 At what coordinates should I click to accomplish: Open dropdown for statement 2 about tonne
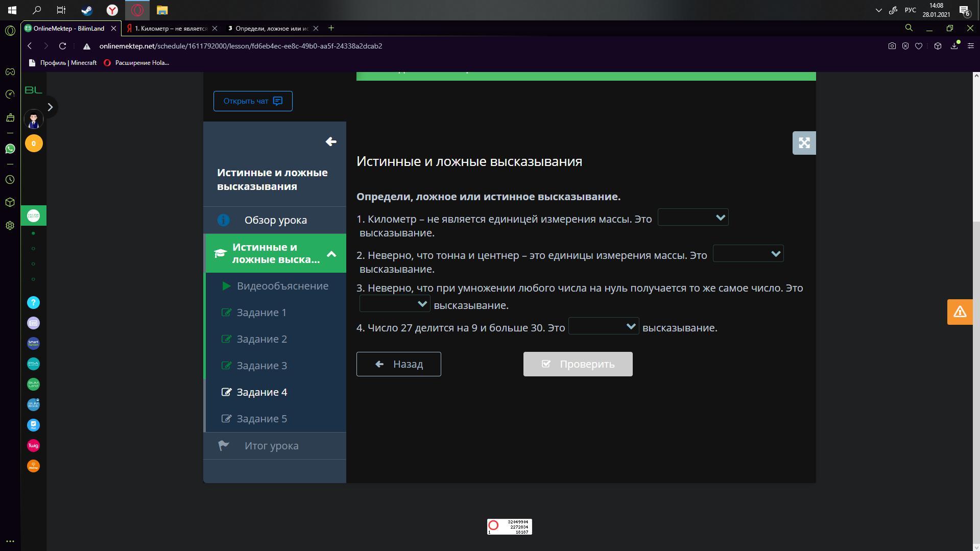click(x=748, y=254)
